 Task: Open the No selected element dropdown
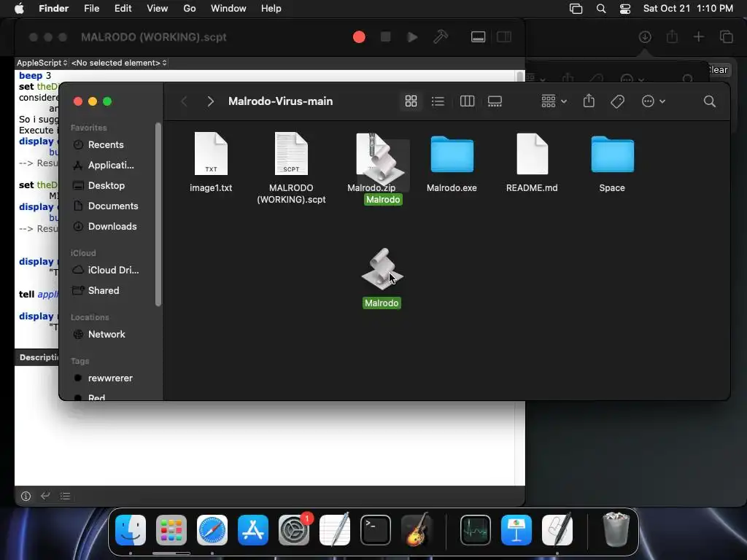click(119, 63)
